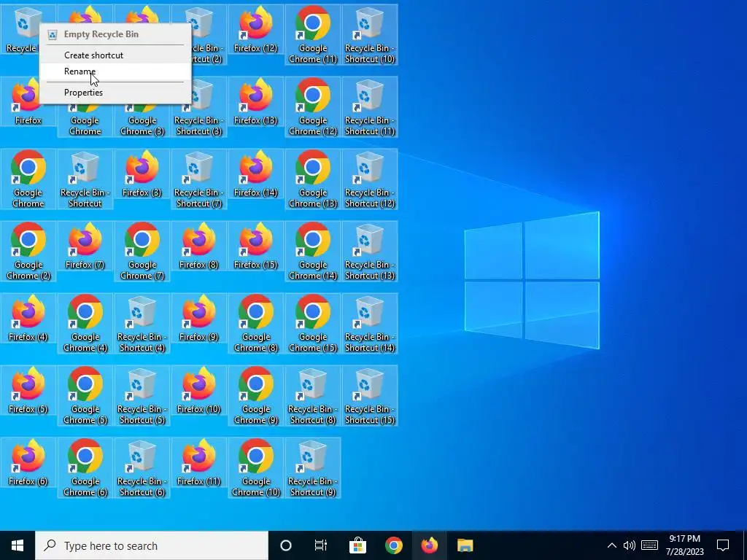Click Recycle Bin - Shortcut (12)

point(370,179)
